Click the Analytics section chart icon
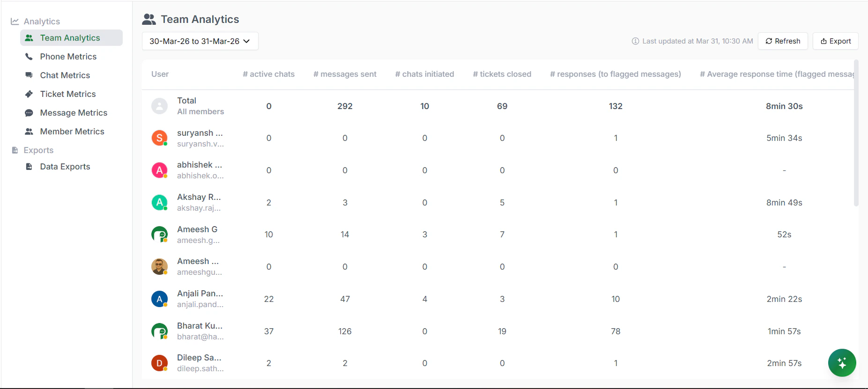This screenshot has width=868, height=389. pyautogui.click(x=15, y=22)
